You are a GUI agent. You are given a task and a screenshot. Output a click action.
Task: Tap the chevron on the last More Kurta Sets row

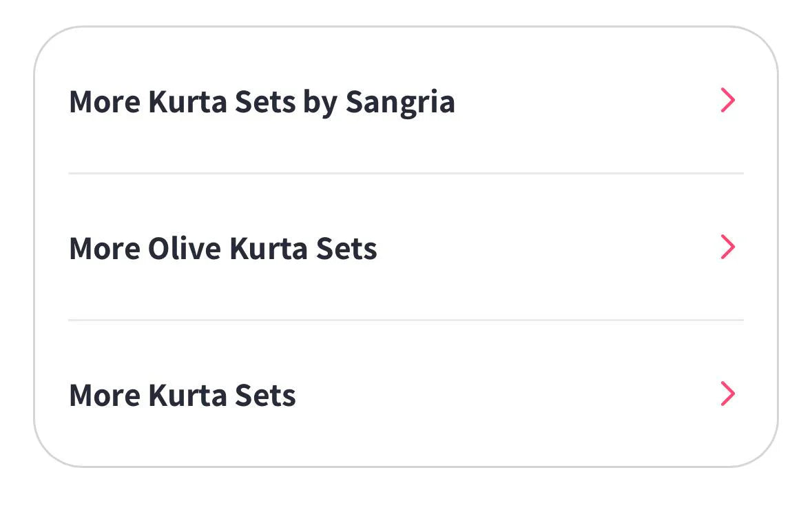pos(727,394)
